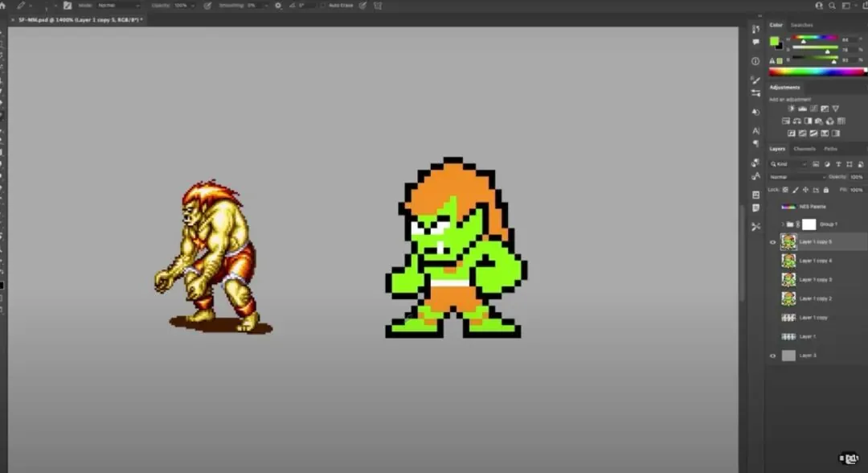Switch to the Swatches tab
This screenshot has height=473, width=868.
coord(801,25)
